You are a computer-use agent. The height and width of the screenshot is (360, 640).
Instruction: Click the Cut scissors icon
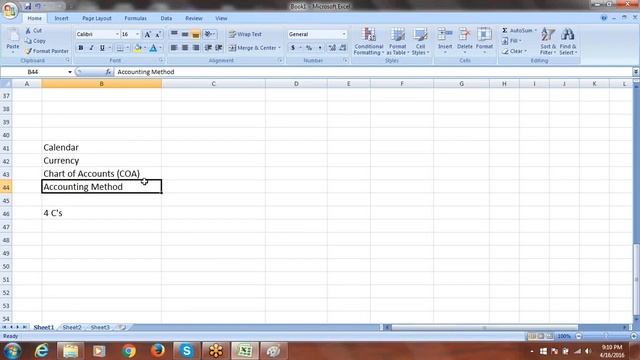click(28, 31)
